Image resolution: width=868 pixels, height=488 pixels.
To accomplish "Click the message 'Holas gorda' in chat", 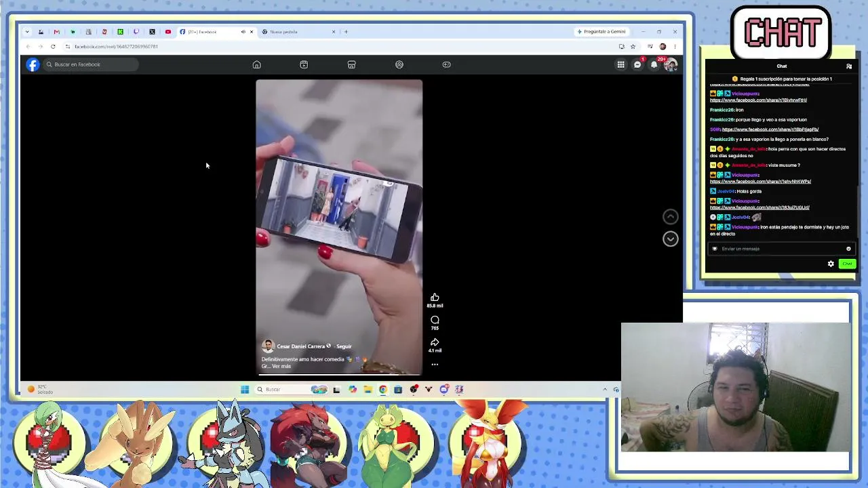I will (749, 191).
